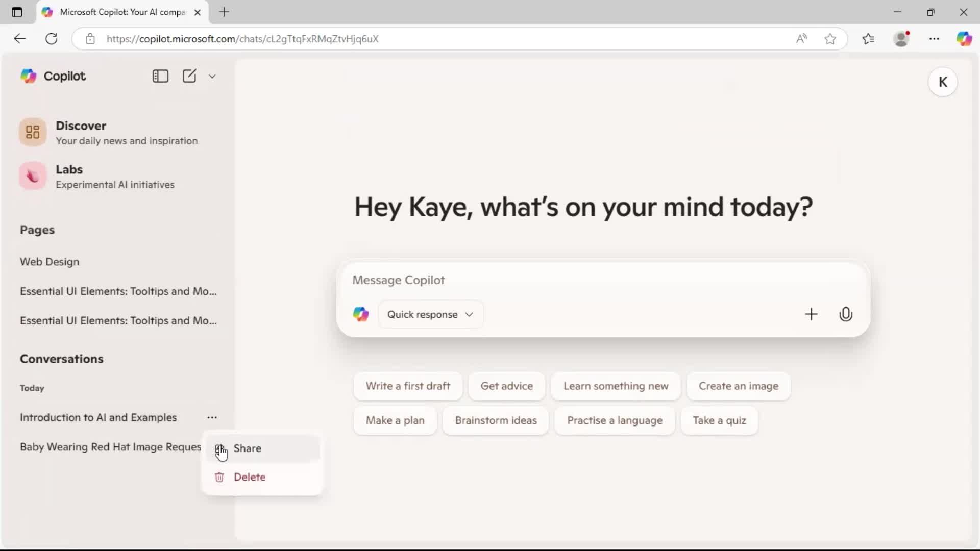This screenshot has height=551, width=980.
Task: Click the Pages section heading
Action: click(37, 230)
